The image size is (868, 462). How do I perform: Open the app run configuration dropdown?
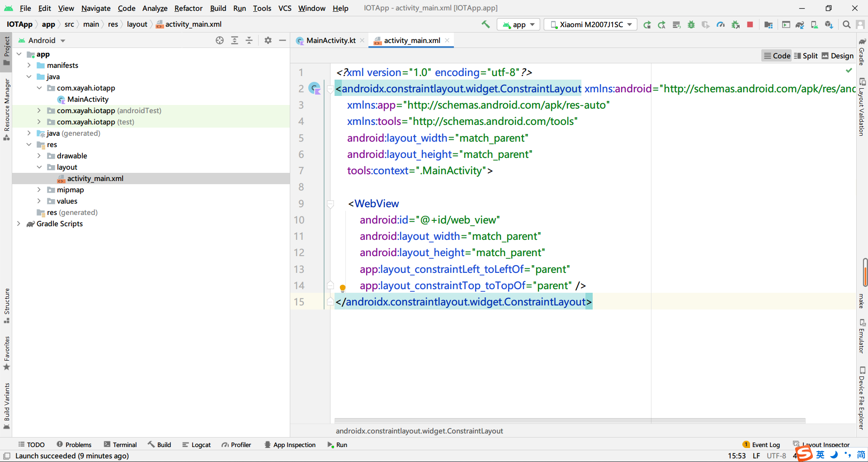(519, 24)
